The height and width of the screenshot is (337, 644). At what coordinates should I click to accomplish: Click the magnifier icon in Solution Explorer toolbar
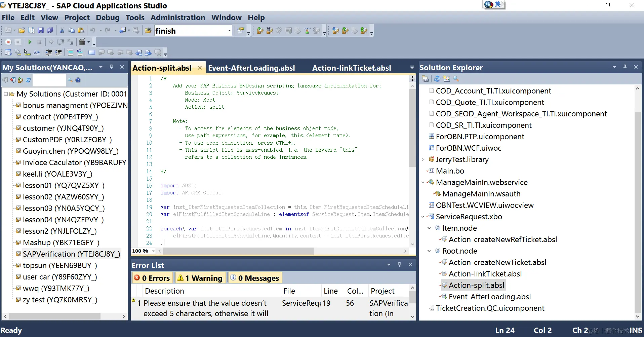click(x=456, y=79)
